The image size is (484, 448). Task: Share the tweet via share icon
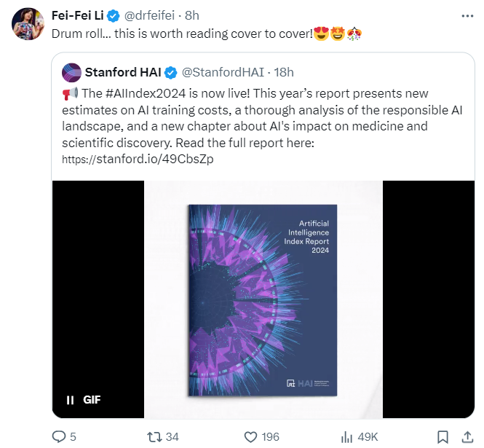point(467,436)
